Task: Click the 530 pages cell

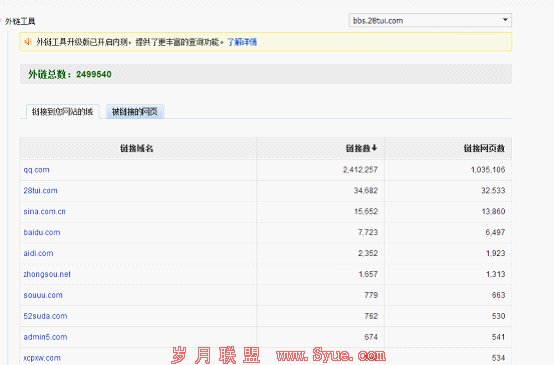Action: pyautogui.click(x=498, y=316)
